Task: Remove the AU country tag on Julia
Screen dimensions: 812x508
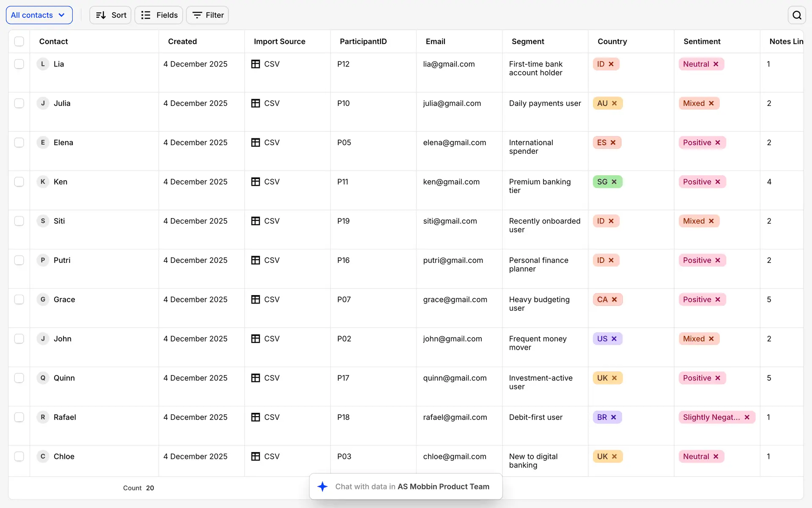Action: (614, 103)
